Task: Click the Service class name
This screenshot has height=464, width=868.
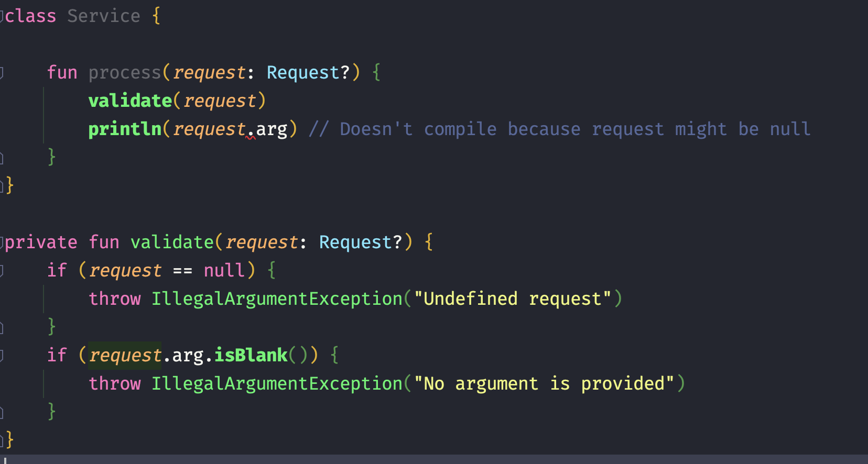Action: click(x=104, y=16)
